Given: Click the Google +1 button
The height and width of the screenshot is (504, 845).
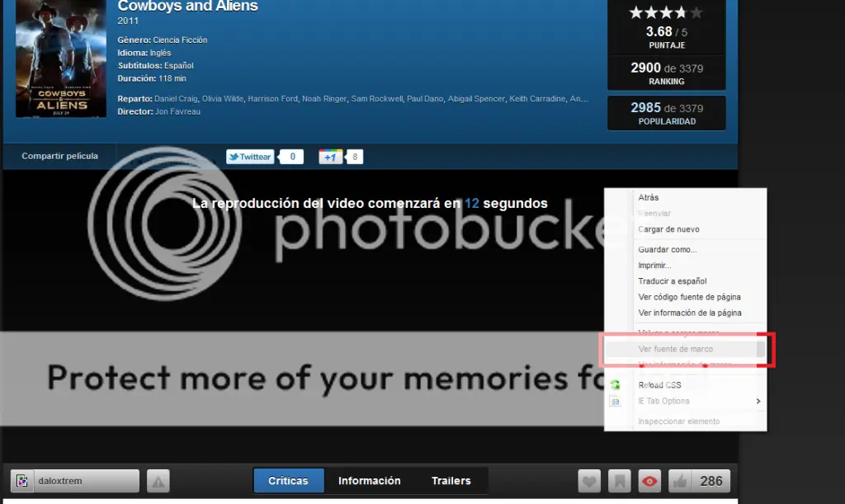Looking at the screenshot, I should pyautogui.click(x=330, y=157).
